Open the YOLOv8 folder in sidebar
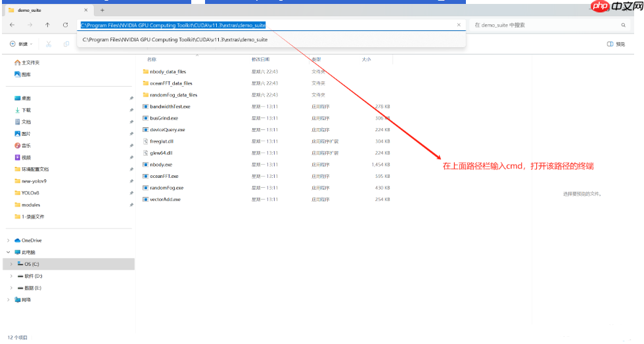 click(31, 193)
